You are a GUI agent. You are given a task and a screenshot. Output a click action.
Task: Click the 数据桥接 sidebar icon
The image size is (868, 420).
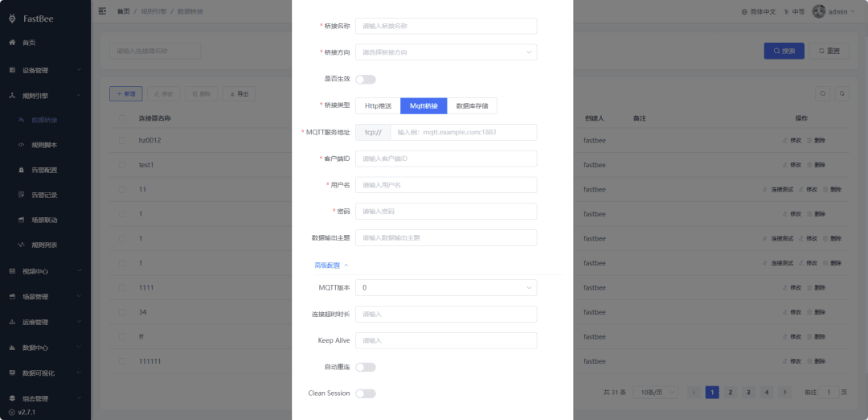coord(21,120)
